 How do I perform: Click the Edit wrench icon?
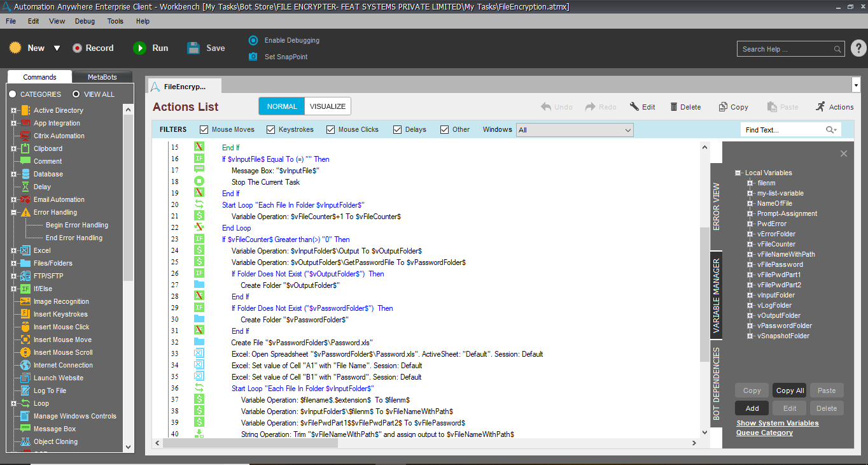pos(634,107)
